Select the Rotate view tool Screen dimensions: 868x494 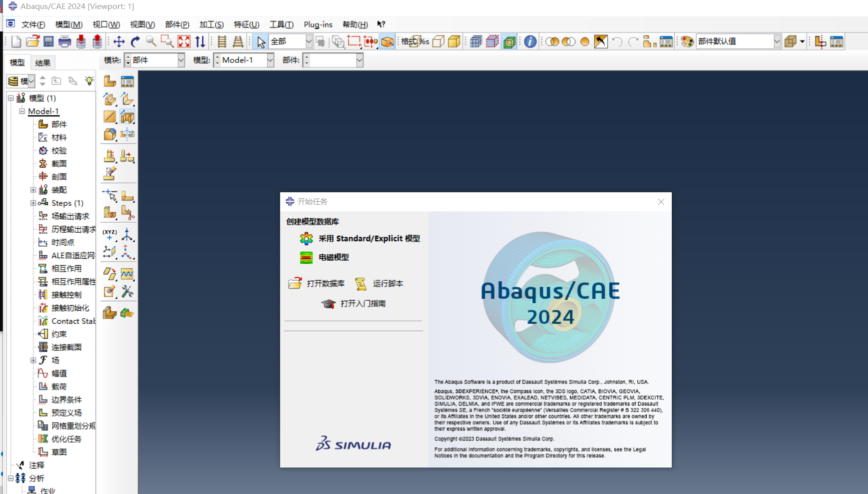pyautogui.click(x=135, y=41)
